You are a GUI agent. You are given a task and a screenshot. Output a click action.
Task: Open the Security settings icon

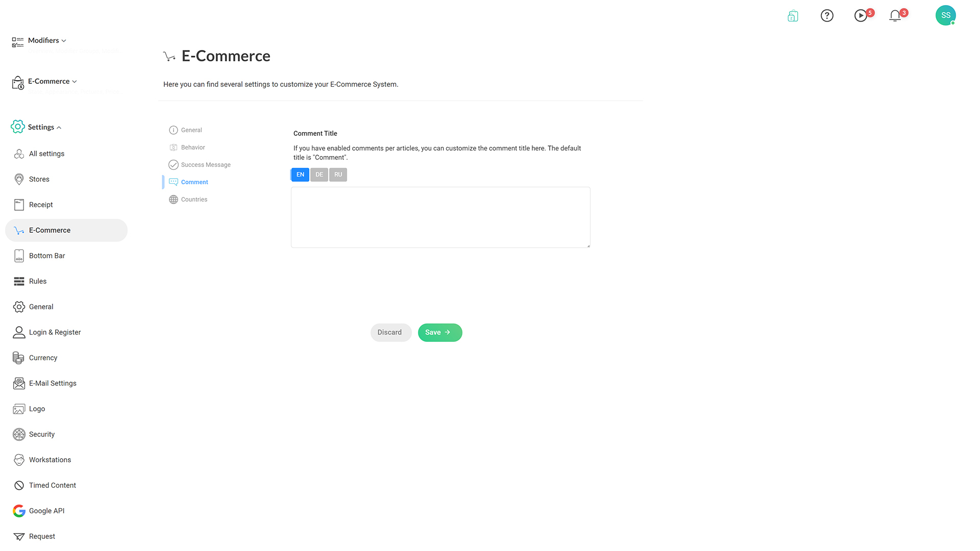(19, 434)
